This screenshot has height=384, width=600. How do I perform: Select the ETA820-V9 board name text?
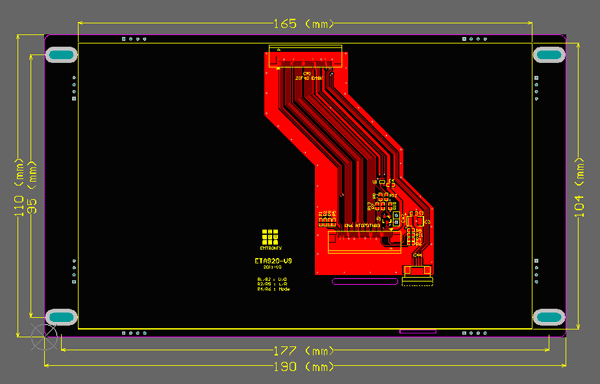(273, 261)
